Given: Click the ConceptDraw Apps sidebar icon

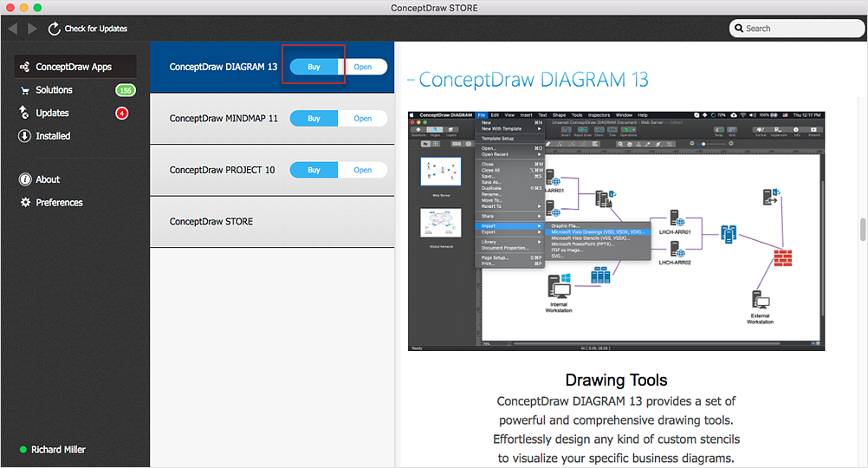Looking at the screenshot, I should 25,67.
